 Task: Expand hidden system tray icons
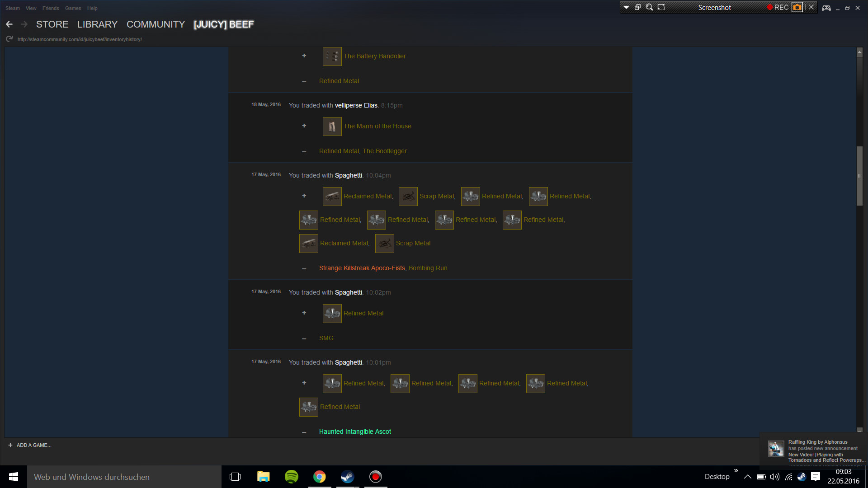[x=748, y=477]
